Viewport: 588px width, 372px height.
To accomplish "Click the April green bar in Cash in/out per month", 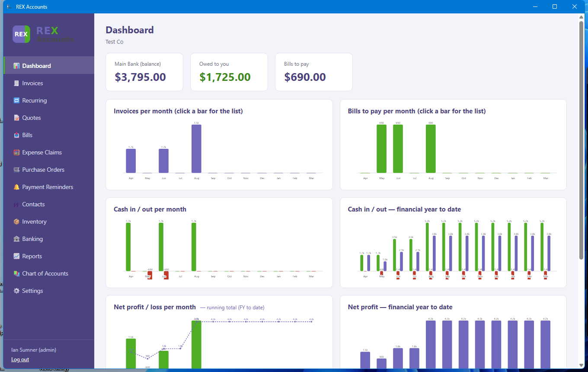I will click(x=128, y=247).
